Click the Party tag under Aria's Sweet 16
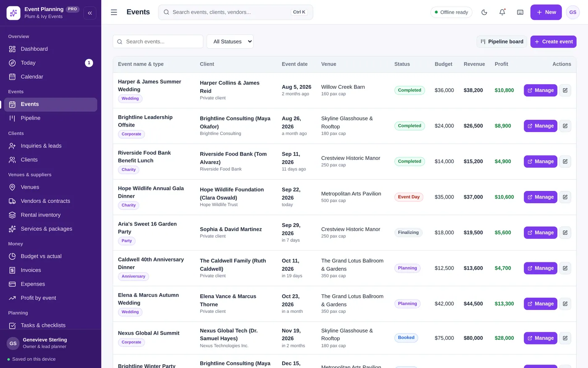This screenshot has width=588, height=368. tap(127, 241)
